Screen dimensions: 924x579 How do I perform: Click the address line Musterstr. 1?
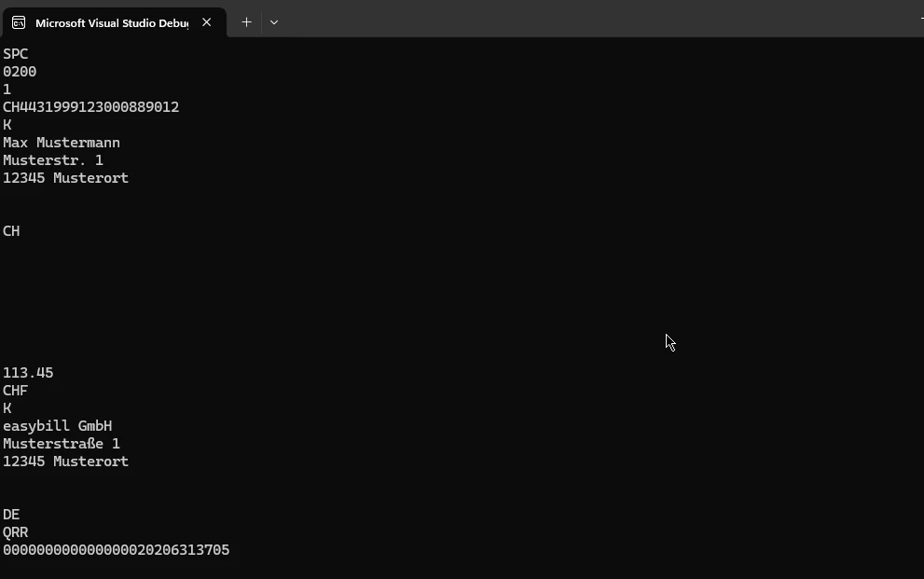click(53, 160)
